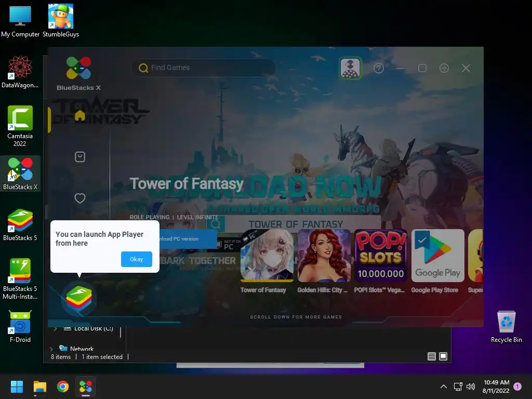This screenshot has height=399, width=532.
Task: Click the ROLE PLAYING category label
Action: 149,217
